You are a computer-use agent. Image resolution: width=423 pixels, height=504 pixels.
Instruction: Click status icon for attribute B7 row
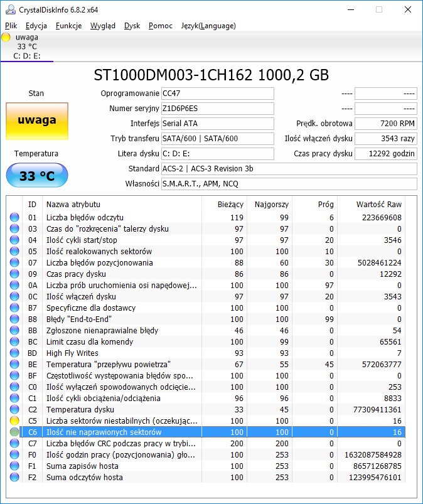(14, 308)
